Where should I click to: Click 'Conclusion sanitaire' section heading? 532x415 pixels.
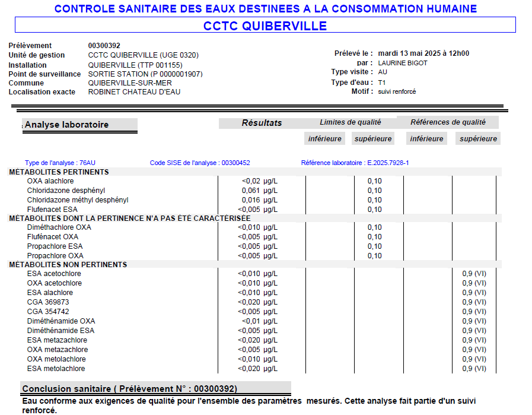[130, 389]
